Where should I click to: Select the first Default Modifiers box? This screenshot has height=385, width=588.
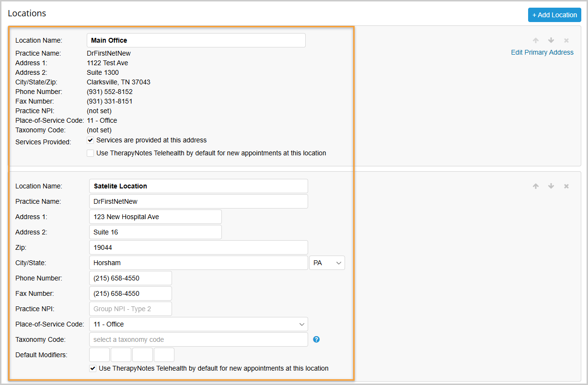(x=100, y=355)
